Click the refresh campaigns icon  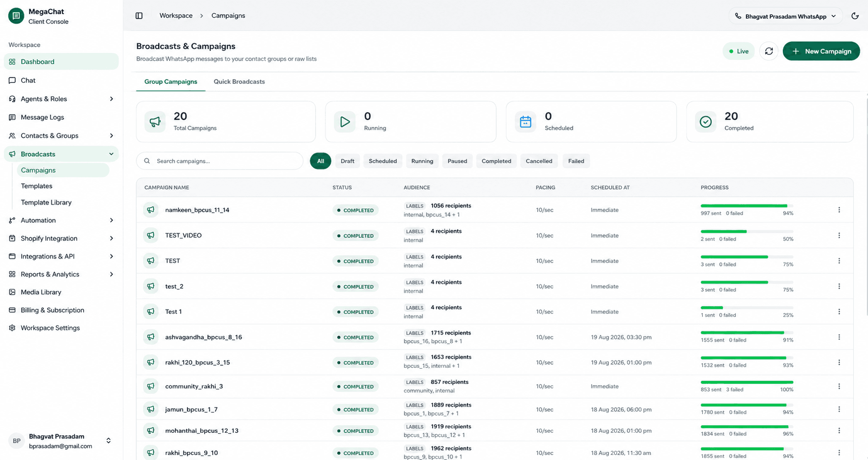click(x=769, y=51)
